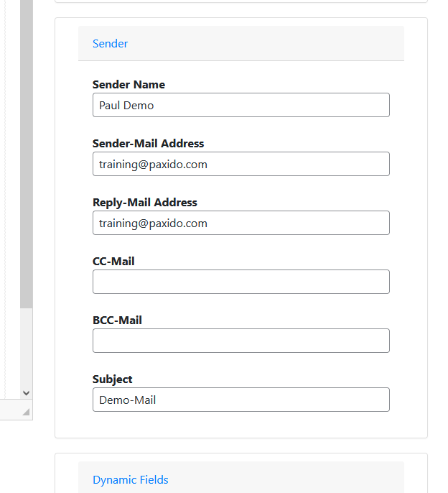Click the Reply-Mail Address label text
The height and width of the screenshot is (493, 448).
[144, 203]
